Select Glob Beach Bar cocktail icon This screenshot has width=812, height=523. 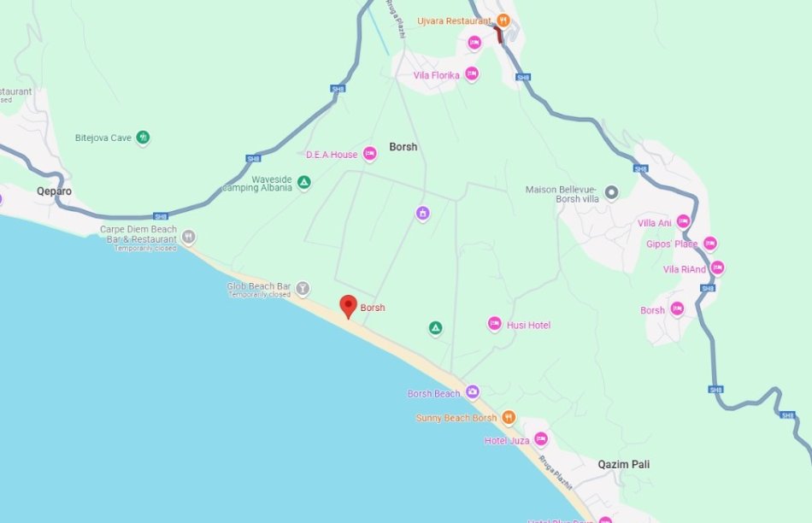(x=303, y=289)
